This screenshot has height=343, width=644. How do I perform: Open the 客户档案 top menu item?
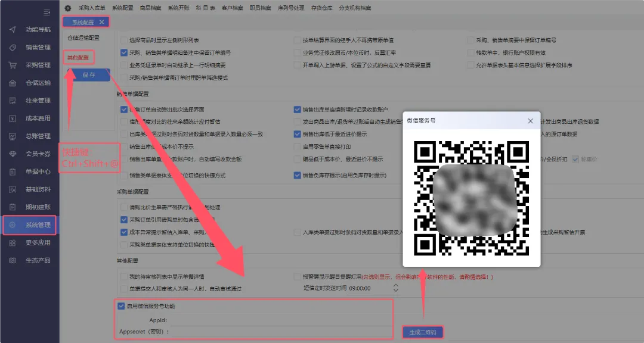(x=232, y=8)
